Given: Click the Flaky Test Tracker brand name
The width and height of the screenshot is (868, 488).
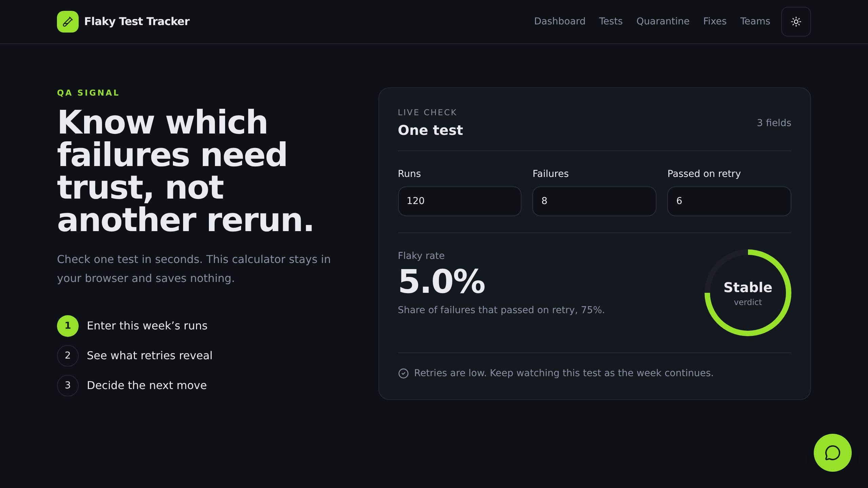Looking at the screenshot, I should (137, 21).
